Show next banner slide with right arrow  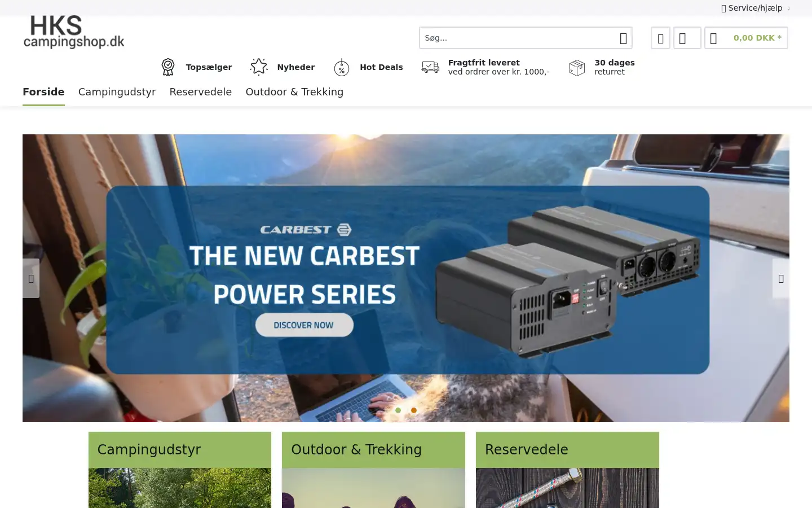[781, 278]
